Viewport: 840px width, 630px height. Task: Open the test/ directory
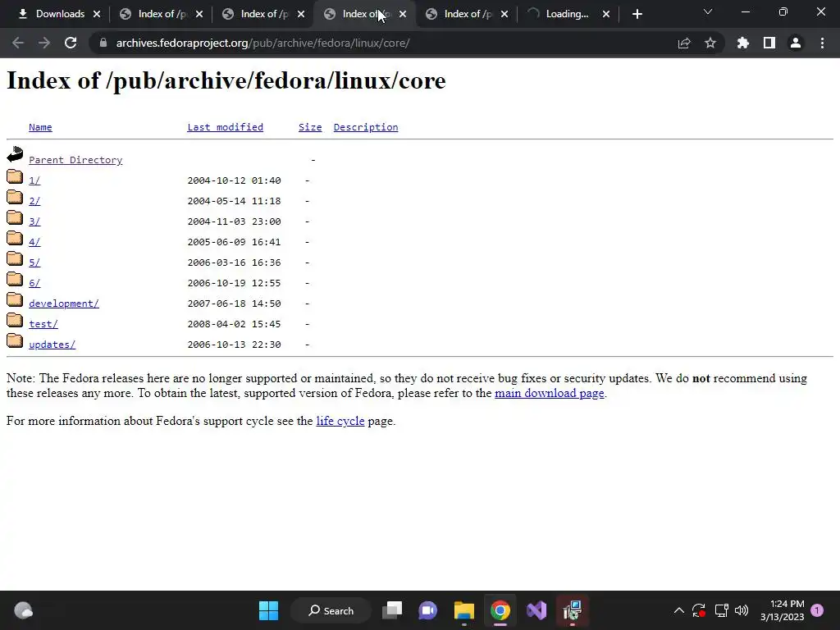click(x=43, y=324)
